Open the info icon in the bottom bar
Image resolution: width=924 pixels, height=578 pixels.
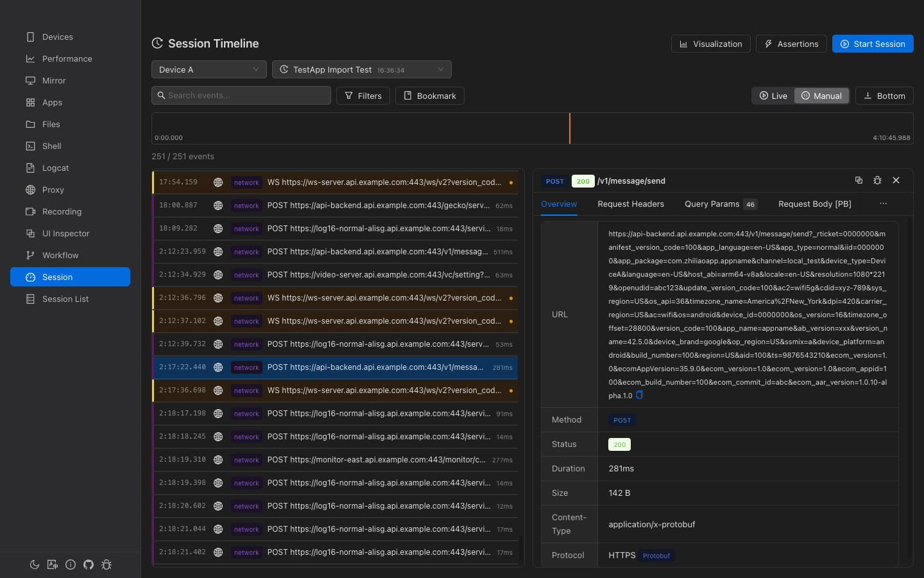[71, 565]
